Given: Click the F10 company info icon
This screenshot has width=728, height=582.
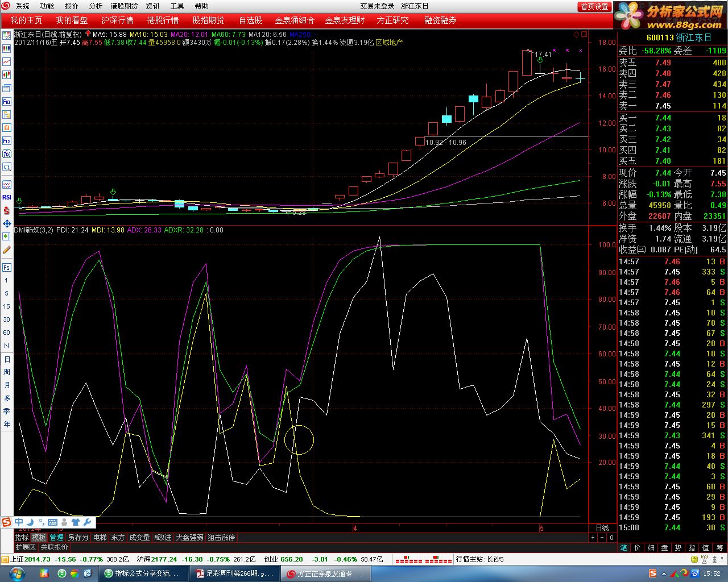Looking at the screenshot, I should click(x=7, y=101).
